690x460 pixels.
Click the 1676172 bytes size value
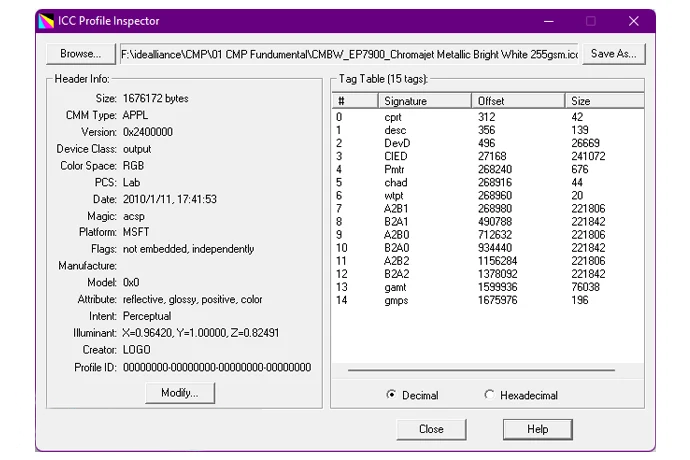point(156,99)
